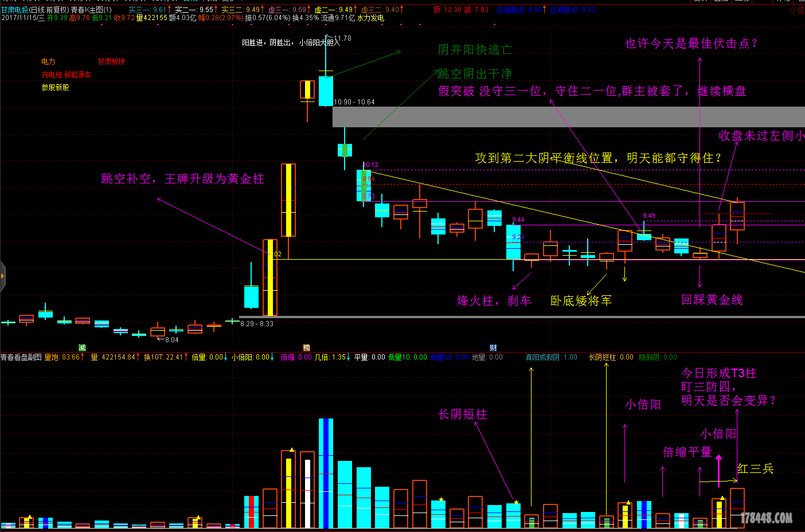
Task: Select the 跳空补空，王牌升级为黄金柱 annotation
Action: [182, 179]
